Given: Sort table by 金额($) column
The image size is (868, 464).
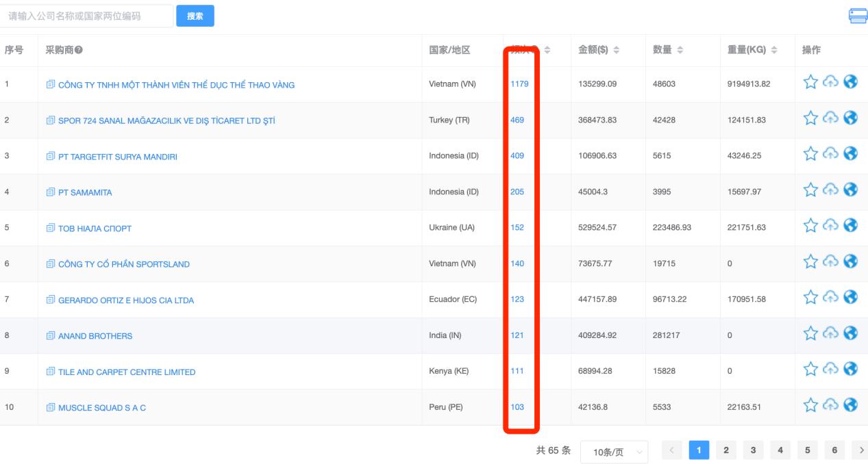Looking at the screenshot, I should [615, 51].
